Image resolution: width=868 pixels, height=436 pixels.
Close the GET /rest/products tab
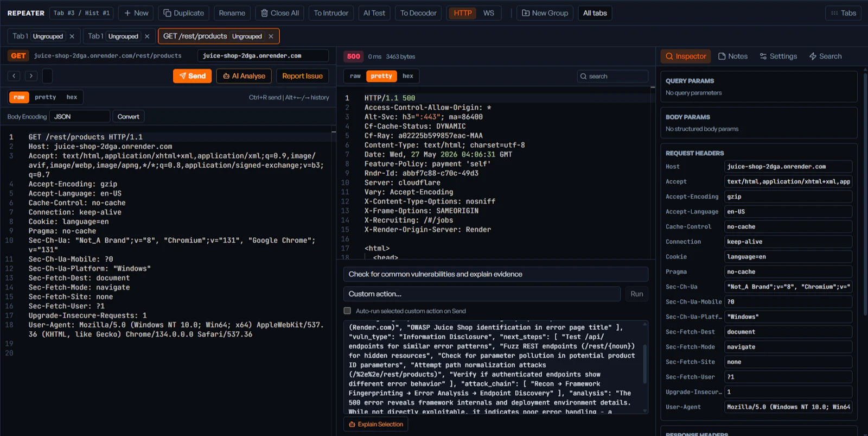(x=271, y=36)
